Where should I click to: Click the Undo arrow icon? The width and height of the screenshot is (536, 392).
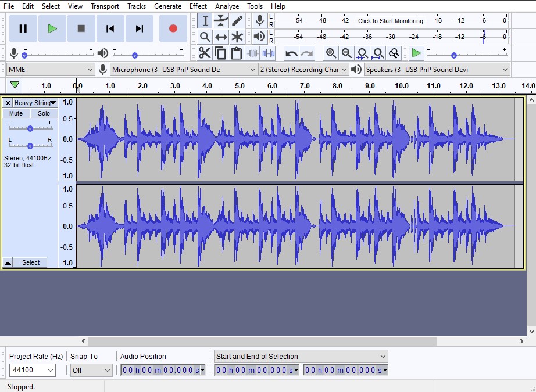point(291,53)
